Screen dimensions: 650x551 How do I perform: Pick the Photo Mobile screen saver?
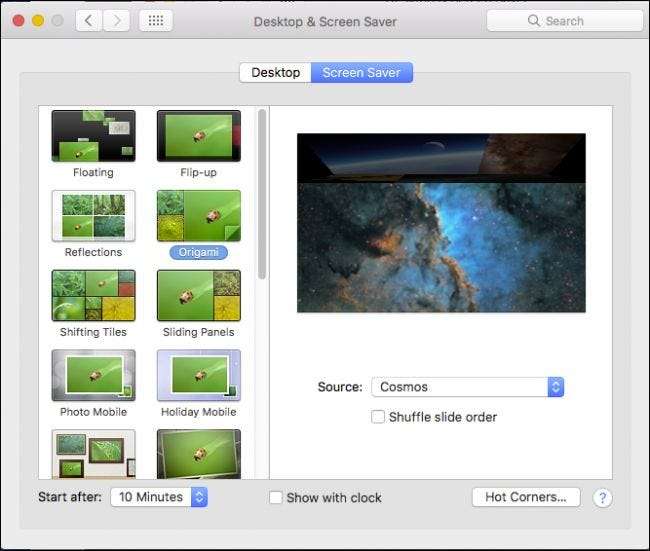click(x=93, y=376)
